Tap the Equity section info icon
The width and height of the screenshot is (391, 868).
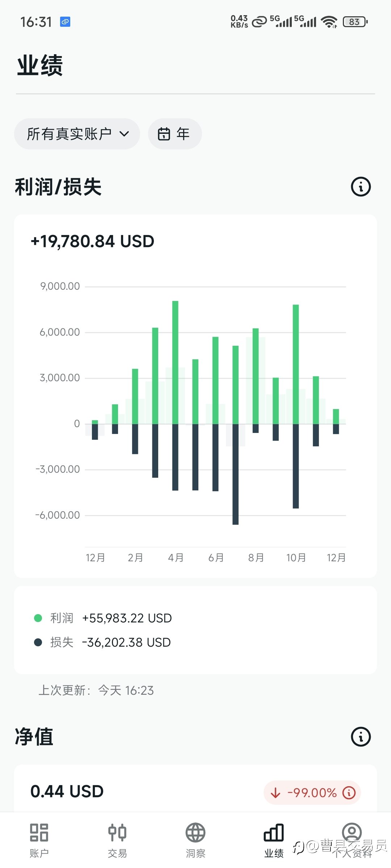[361, 737]
